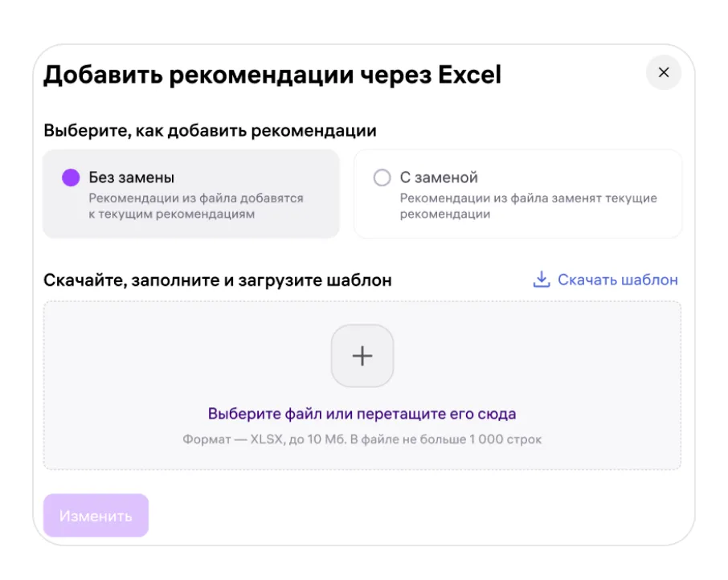
Task: Click the dialog title "Добавить рекомендации через Excel"
Action: (272, 75)
